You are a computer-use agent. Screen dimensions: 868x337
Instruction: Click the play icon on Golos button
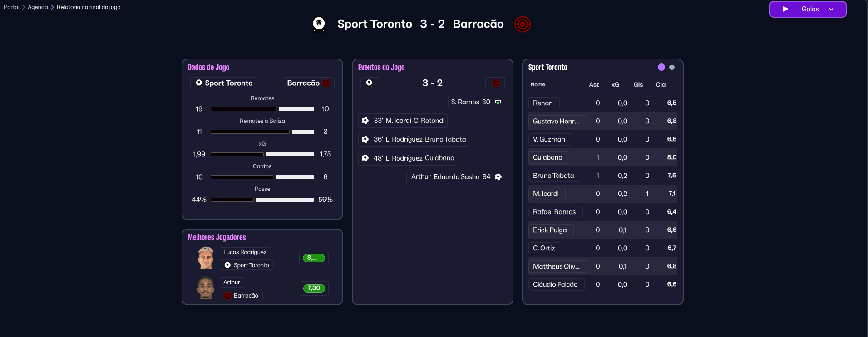pyautogui.click(x=785, y=9)
